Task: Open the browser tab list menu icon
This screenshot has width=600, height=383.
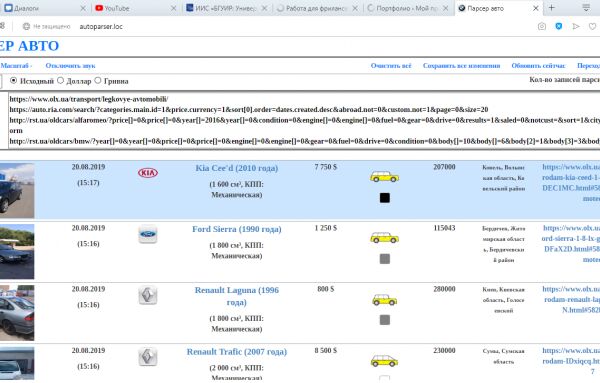Action: (586, 8)
